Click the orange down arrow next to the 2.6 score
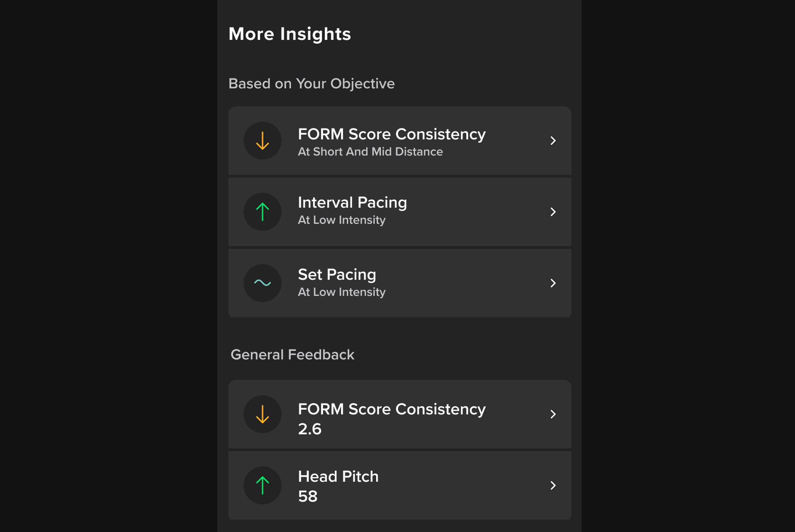This screenshot has width=795, height=532. click(262, 414)
